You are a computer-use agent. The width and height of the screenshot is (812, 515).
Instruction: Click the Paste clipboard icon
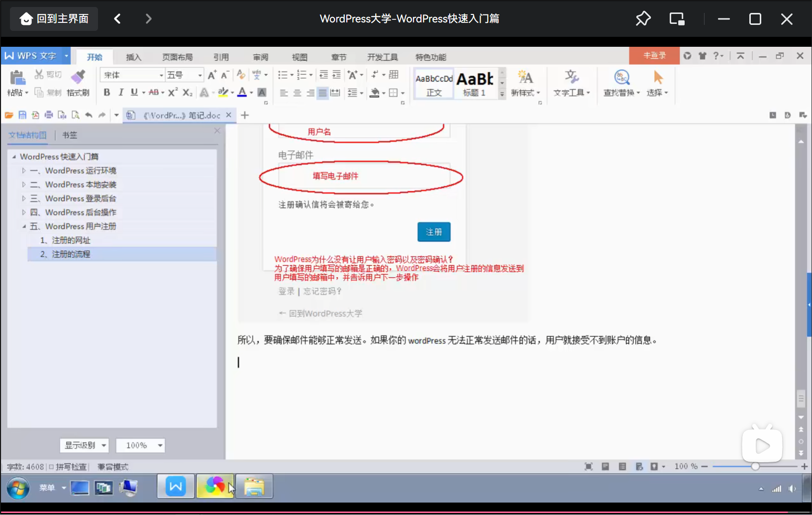[x=17, y=78]
